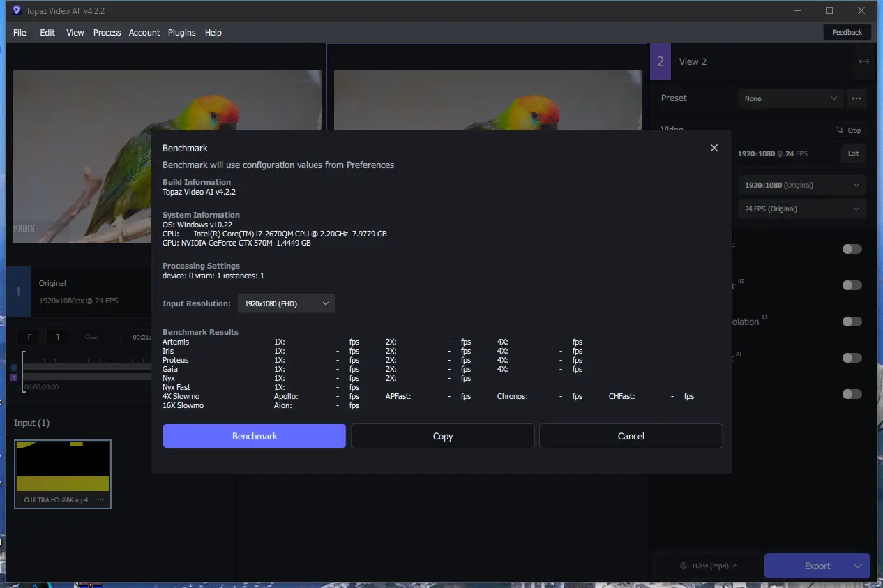Click the Artemis row in Benchmark Results
883x588 pixels.
click(372, 342)
